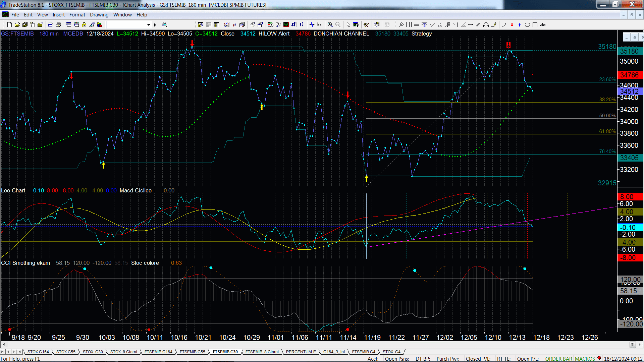Viewport: 644px width, 362px height.
Task: Switch to STOX 8 Giorni tab
Action: [x=123, y=352]
